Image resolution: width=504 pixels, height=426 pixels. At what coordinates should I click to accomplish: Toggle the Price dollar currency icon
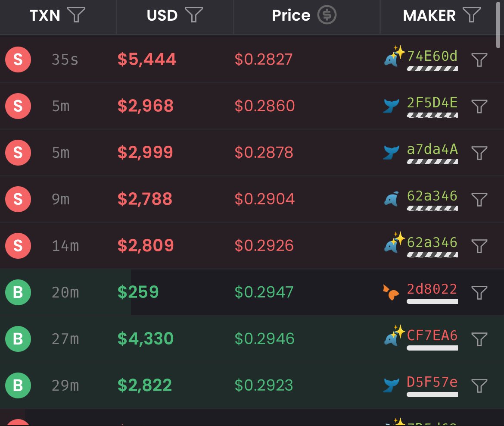[x=327, y=15]
